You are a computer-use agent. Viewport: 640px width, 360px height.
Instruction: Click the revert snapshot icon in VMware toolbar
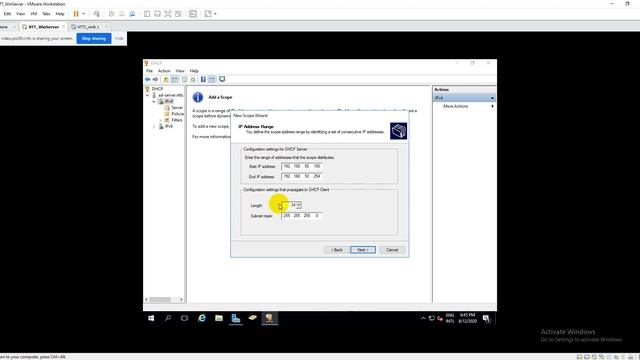point(122,14)
